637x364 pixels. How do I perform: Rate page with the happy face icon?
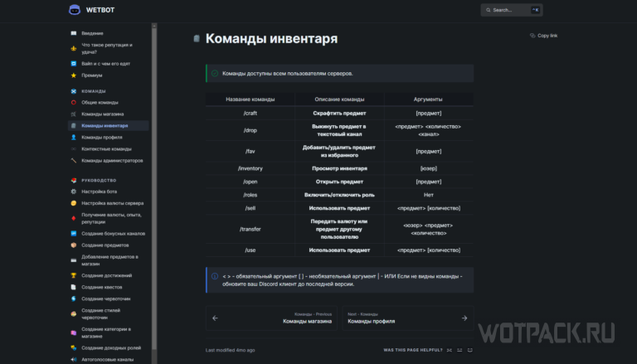click(470, 351)
